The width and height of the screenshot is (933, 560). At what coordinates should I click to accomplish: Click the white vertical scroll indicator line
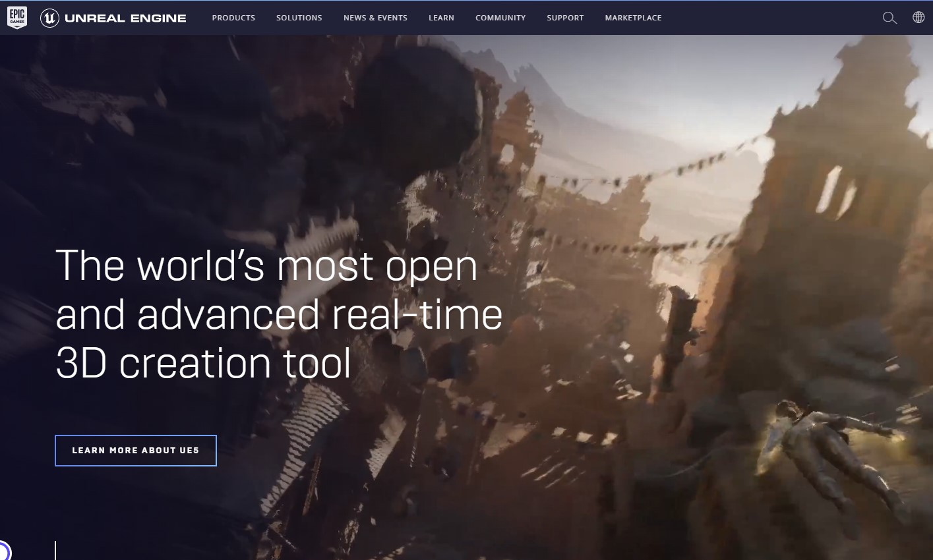click(55, 550)
